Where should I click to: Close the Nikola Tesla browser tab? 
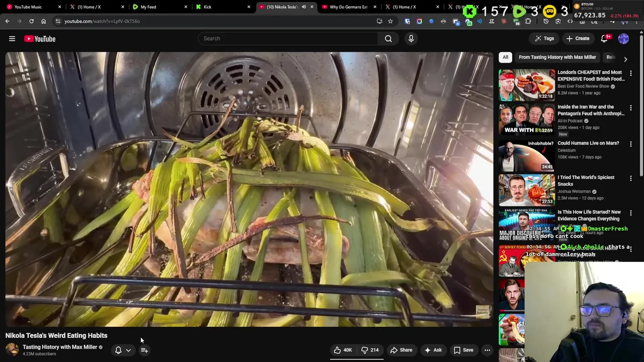pyautogui.click(x=311, y=7)
